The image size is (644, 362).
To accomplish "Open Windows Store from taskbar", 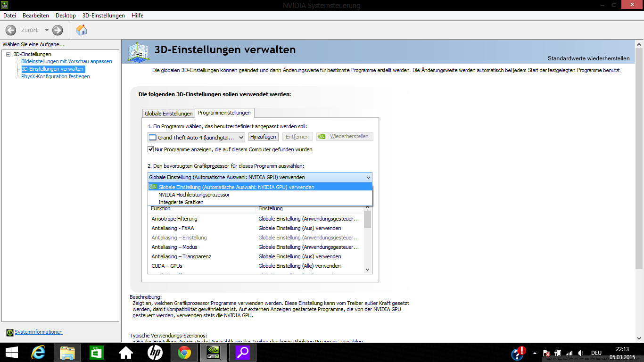I will tap(97, 353).
